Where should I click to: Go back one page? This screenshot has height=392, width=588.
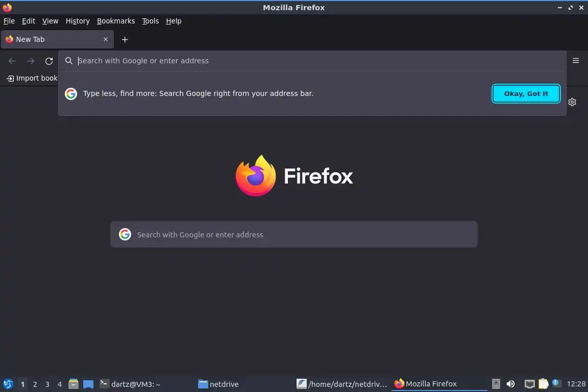pos(12,61)
